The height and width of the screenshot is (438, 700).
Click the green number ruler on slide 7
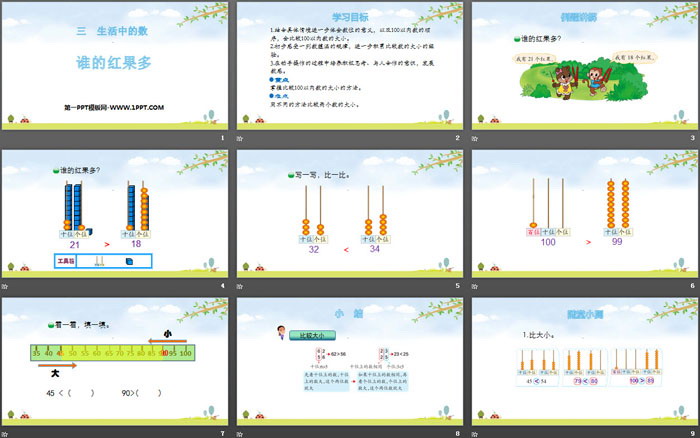coord(112,353)
